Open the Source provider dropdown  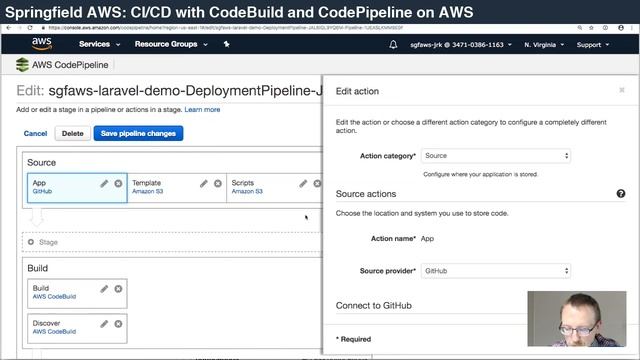tap(496, 271)
